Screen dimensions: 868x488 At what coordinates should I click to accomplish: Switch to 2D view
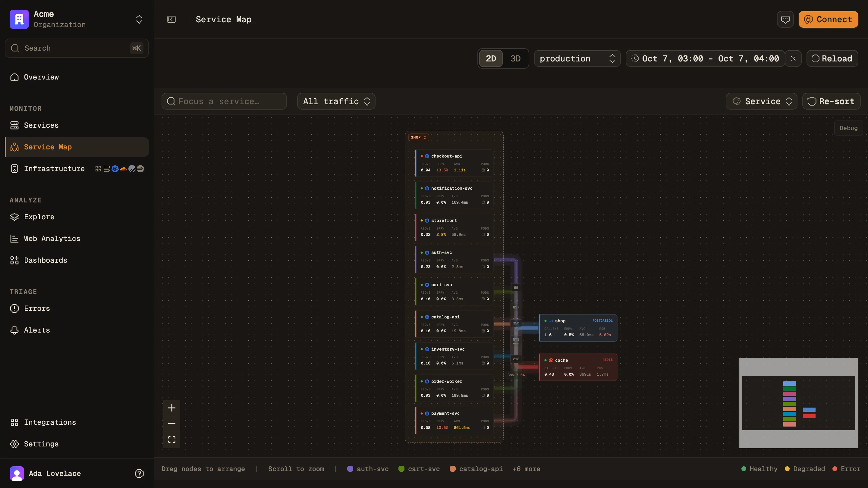[491, 59]
